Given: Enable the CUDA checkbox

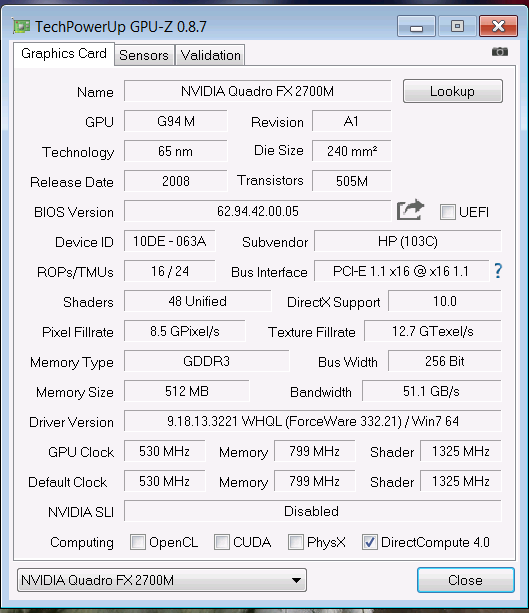Looking at the screenshot, I should 222,542.
